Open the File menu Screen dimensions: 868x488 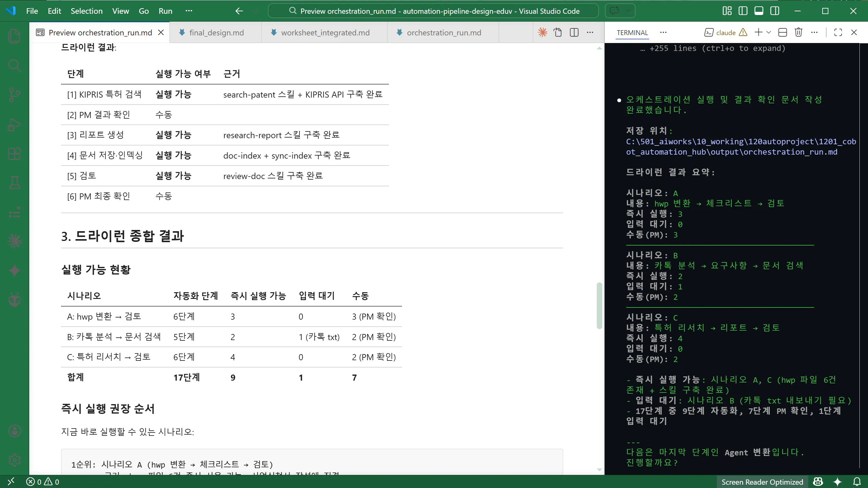(32, 11)
